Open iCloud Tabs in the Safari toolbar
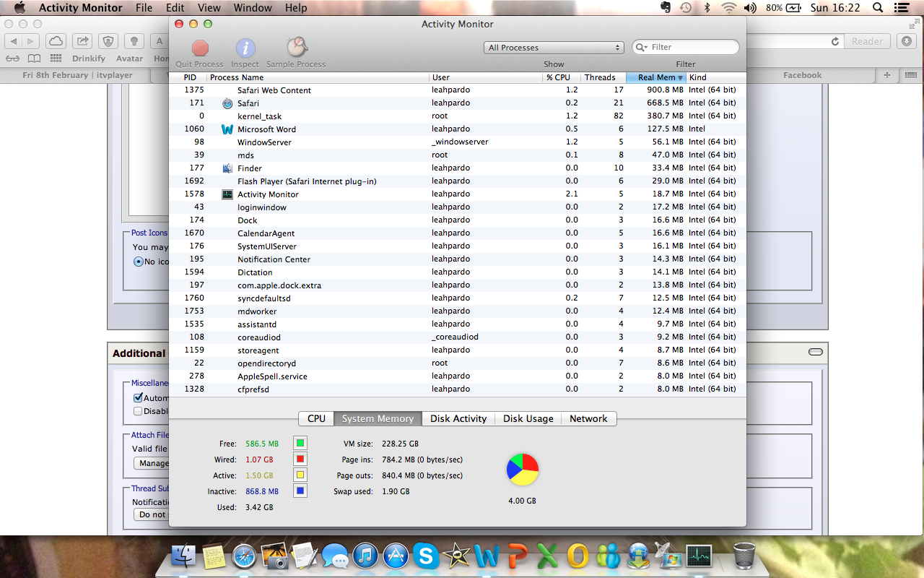Image resolution: width=924 pixels, height=578 pixels. [56, 41]
